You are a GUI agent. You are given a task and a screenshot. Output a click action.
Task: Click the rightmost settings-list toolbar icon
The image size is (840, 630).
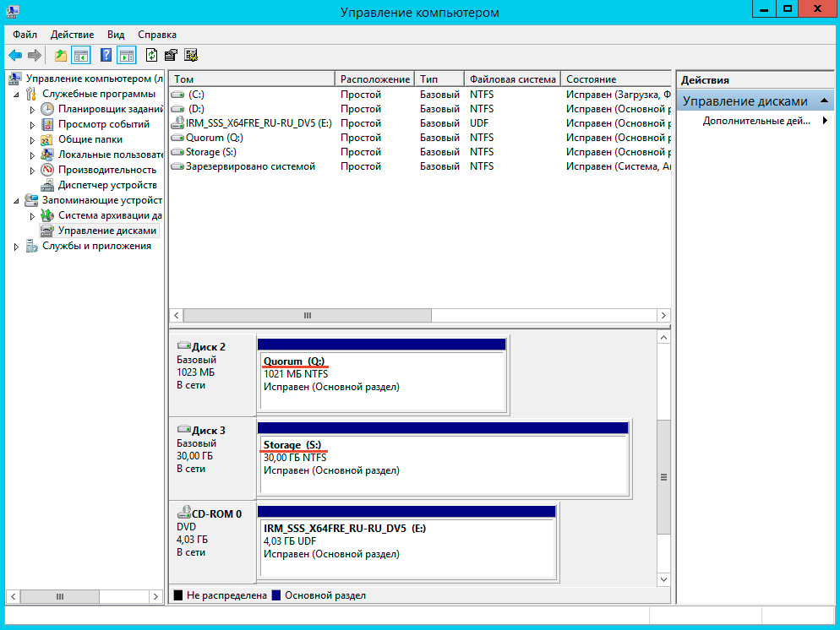click(x=191, y=56)
